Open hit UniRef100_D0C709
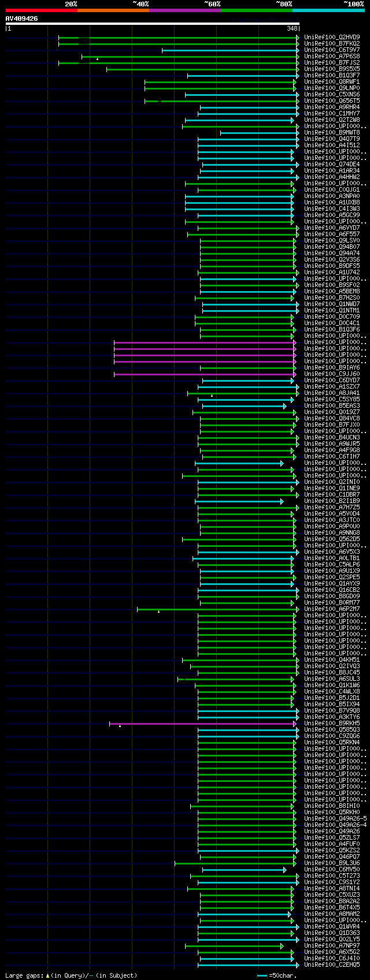The height and width of the screenshot is (980, 370). tap(332, 317)
